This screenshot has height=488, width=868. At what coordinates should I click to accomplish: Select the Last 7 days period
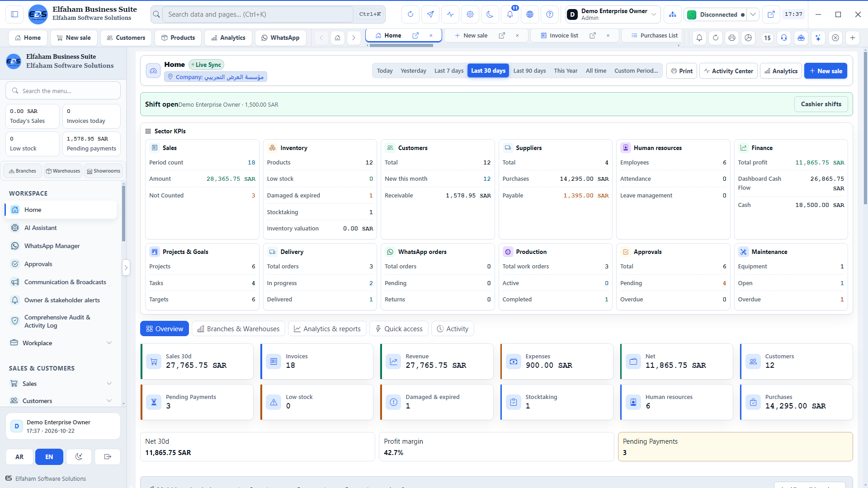[x=449, y=71]
